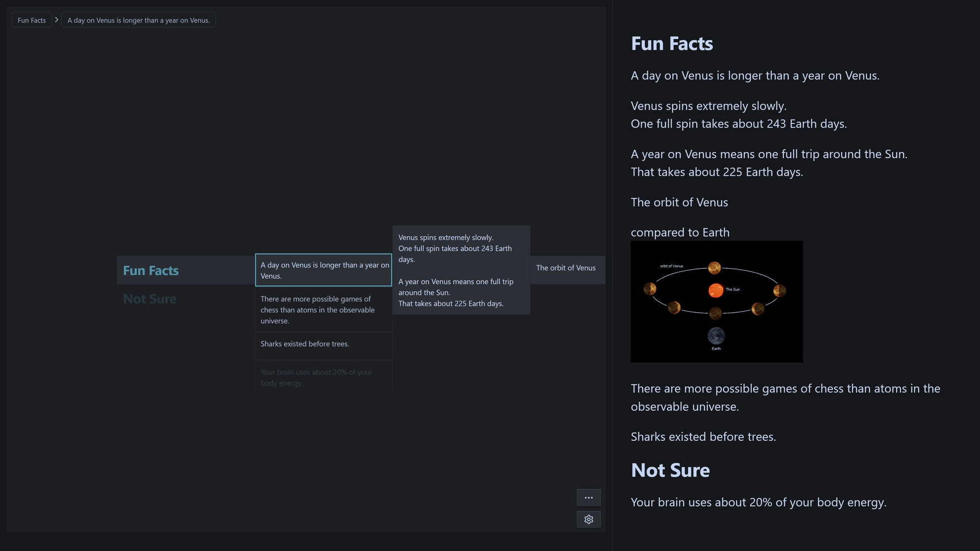Open the settings gear icon
This screenshot has width=980, height=551.
589,519
